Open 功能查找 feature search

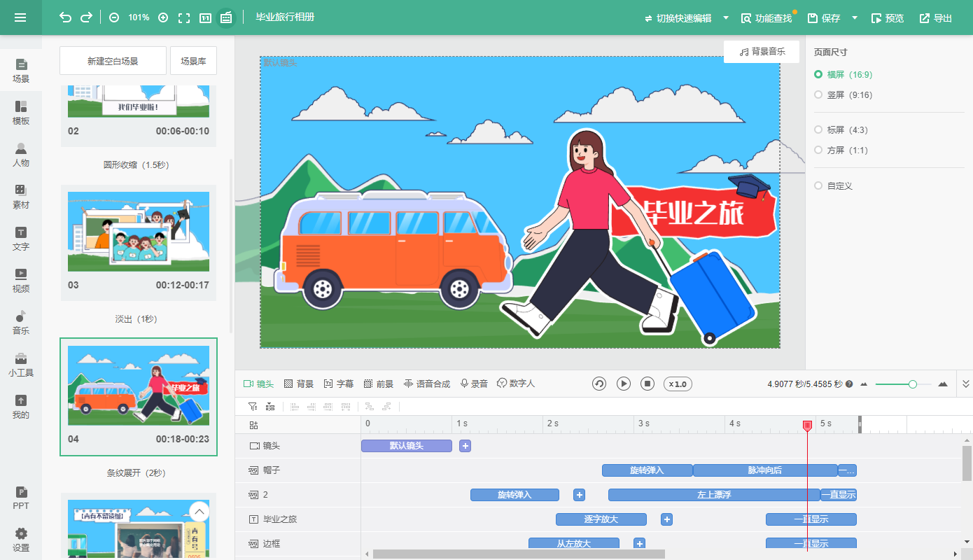[766, 18]
